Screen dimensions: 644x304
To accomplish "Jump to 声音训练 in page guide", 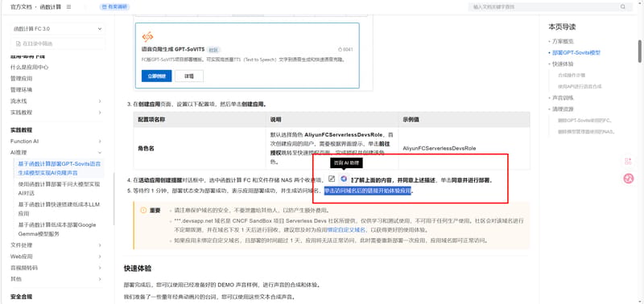I will 563,98.
